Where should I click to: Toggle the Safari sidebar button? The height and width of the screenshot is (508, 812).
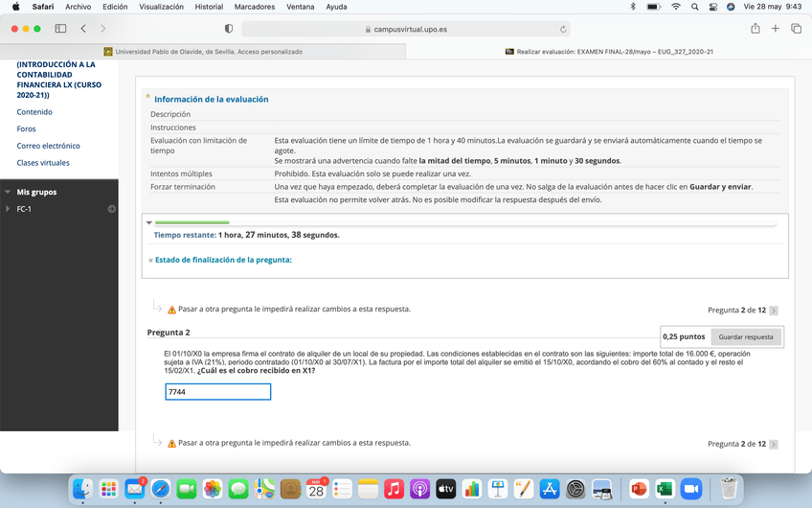pyautogui.click(x=60, y=29)
